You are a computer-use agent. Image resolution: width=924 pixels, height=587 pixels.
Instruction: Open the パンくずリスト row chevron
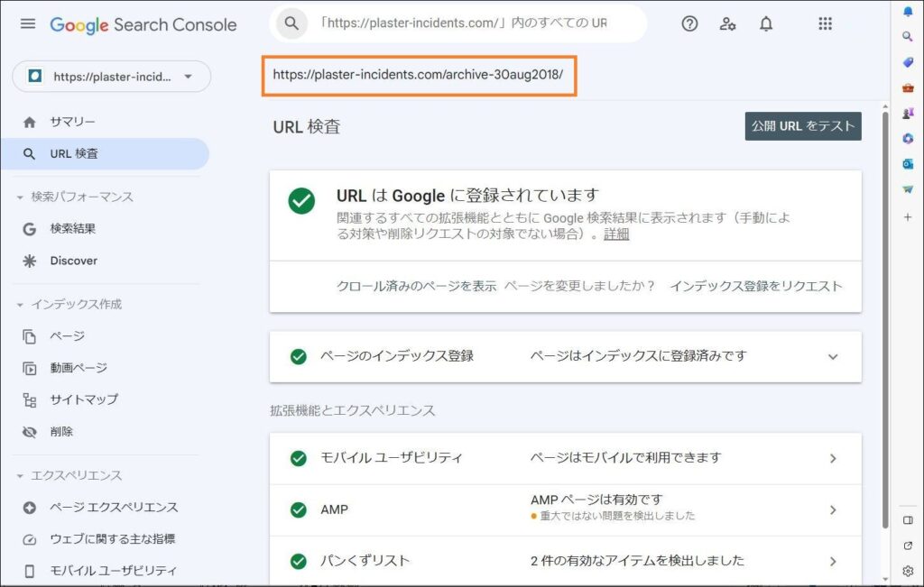(833, 561)
